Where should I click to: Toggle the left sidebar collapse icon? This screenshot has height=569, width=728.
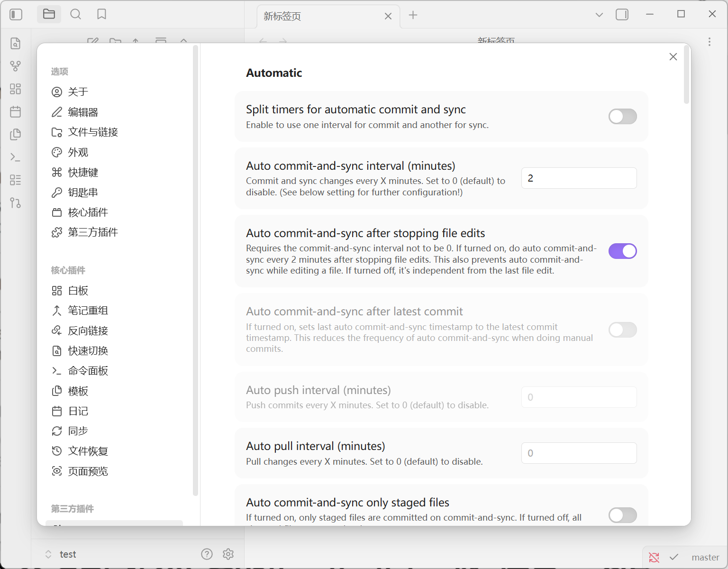16,14
